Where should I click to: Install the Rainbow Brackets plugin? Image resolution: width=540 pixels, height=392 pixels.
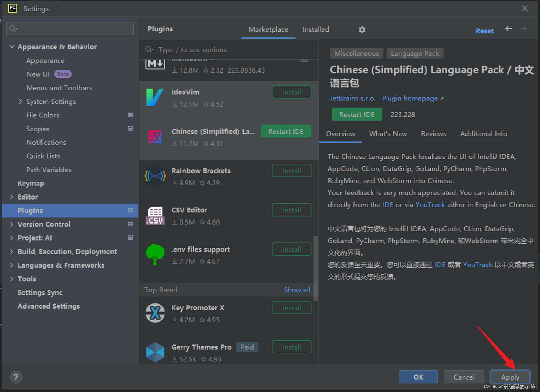click(x=291, y=171)
